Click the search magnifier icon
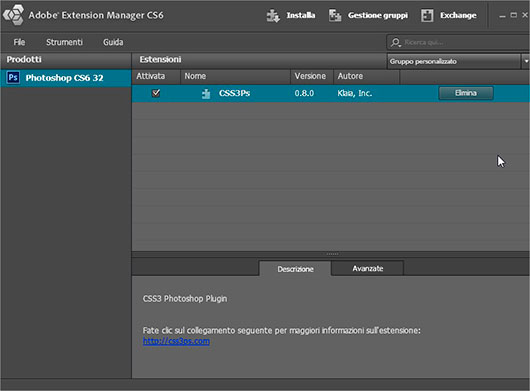Image resolution: width=530 pixels, height=391 pixels. click(x=395, y=43)
